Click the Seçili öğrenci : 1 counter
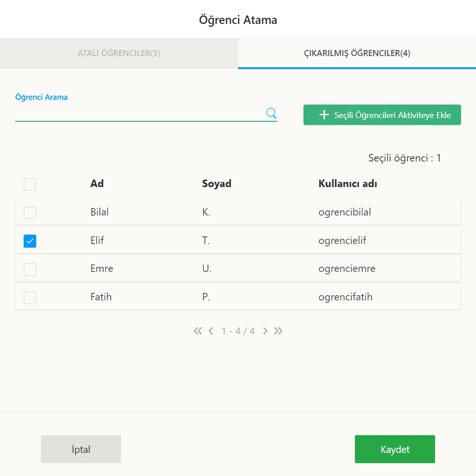Viewport: 476px width, 476px height. pos(404,158)
